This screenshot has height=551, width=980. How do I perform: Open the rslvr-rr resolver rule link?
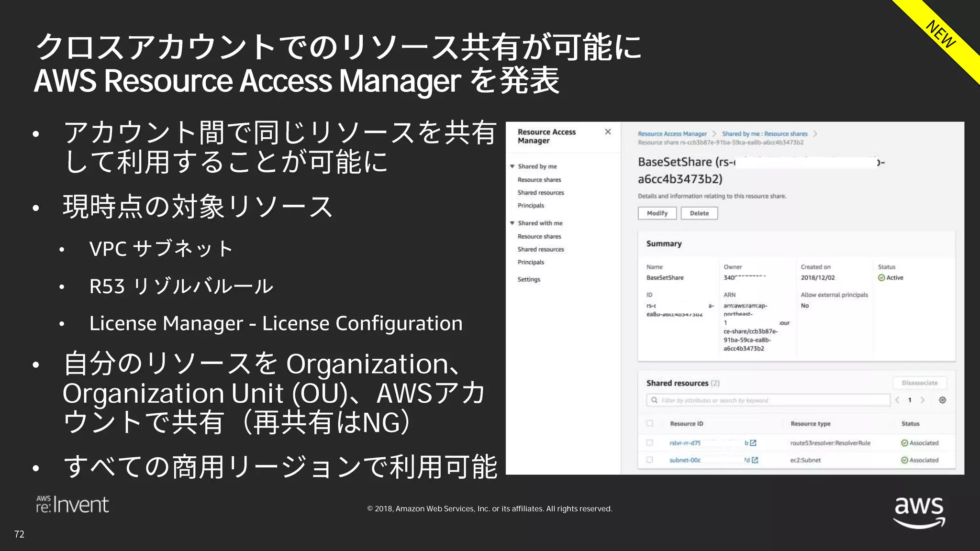(x=709, y=443)
